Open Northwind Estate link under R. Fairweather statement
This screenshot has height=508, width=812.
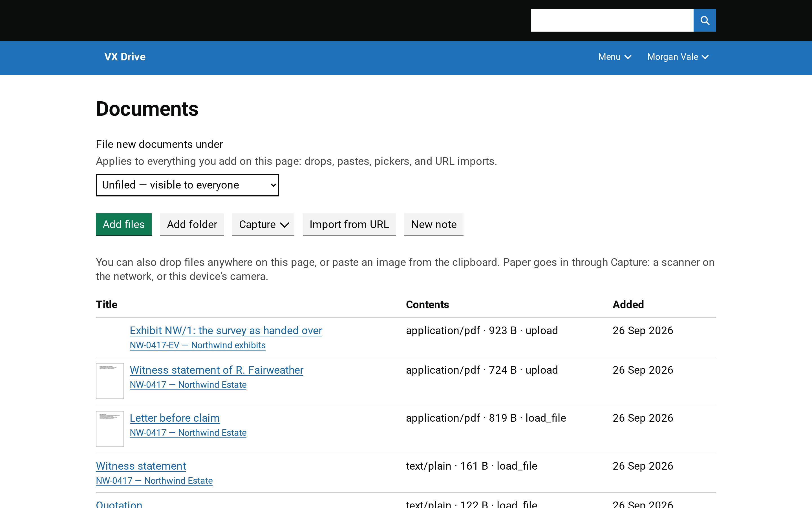188,385
